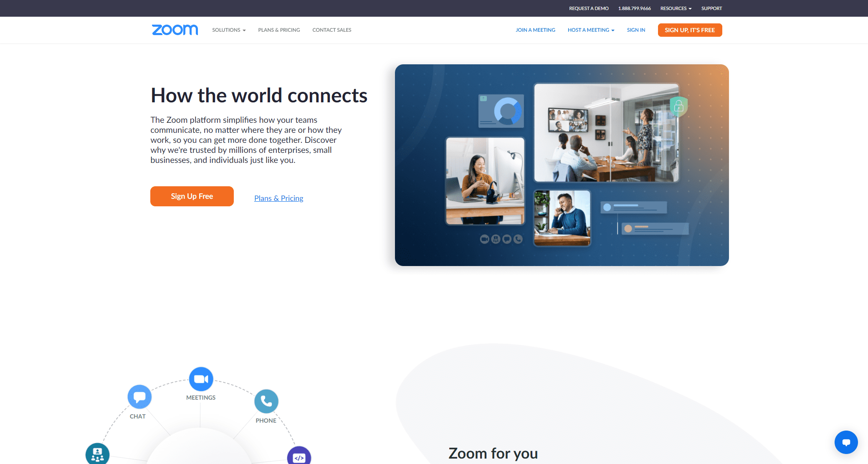Open Contact Sales menu item

pos(332,30)
